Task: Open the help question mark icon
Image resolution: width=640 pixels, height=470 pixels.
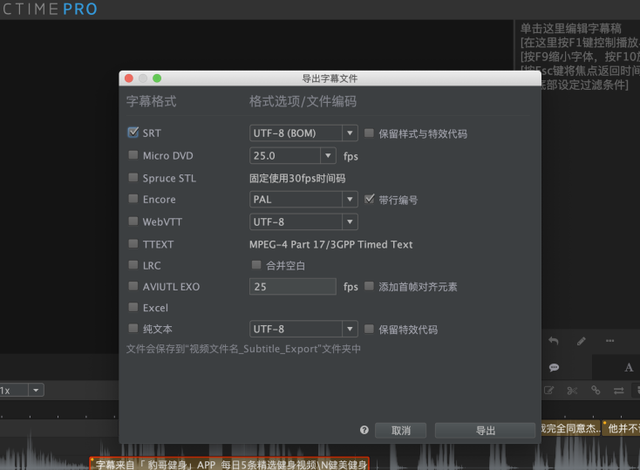Action: point(364,430)
